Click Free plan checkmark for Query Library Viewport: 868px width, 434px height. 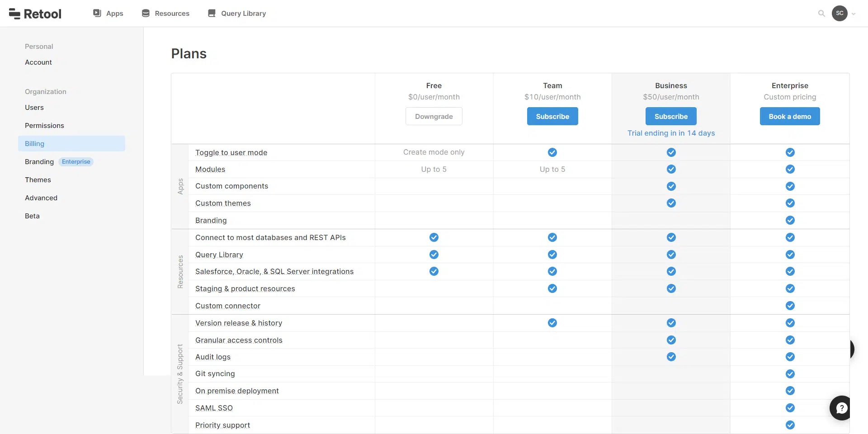(x=434, y=255)
